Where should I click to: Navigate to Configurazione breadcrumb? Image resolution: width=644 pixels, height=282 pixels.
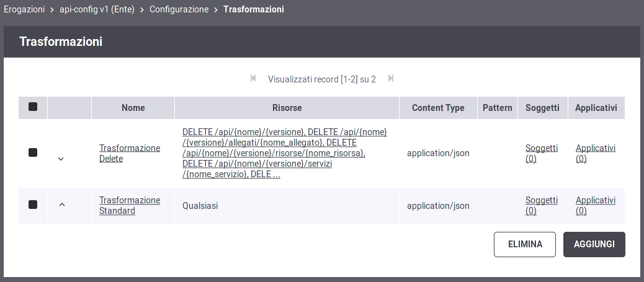tap(179, 9)
